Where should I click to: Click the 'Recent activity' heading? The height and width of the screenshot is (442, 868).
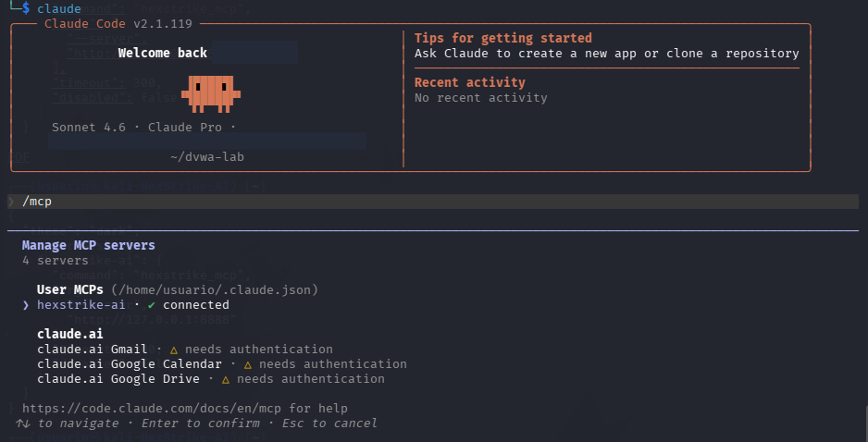[470, 82]
